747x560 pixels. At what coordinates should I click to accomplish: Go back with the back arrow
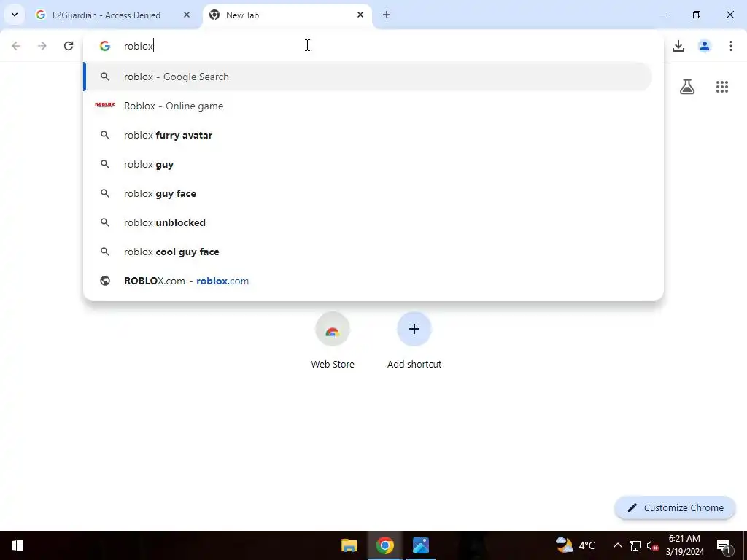16,46
